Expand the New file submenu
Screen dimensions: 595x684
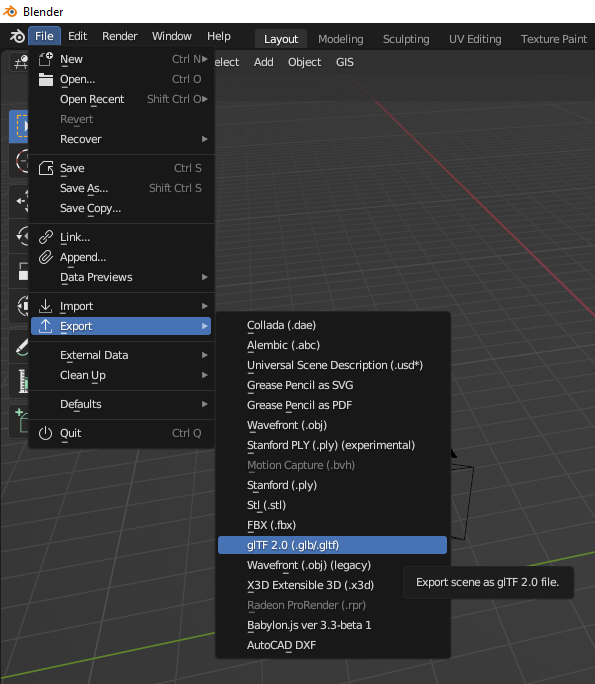205,59
